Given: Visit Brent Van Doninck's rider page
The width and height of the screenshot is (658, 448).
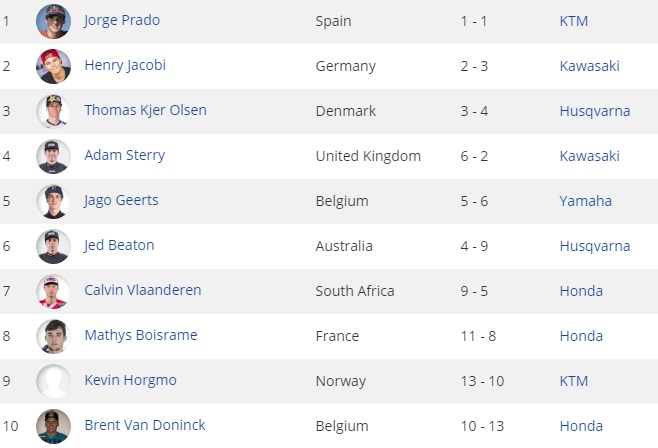Looking at the screenshot, I should pyautogui.click(x=145, y=425).
